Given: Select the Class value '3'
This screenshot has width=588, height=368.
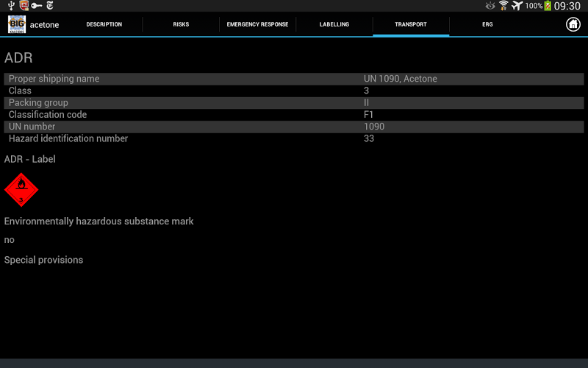Looking at the screenshot, I should (x=366, y=91).
